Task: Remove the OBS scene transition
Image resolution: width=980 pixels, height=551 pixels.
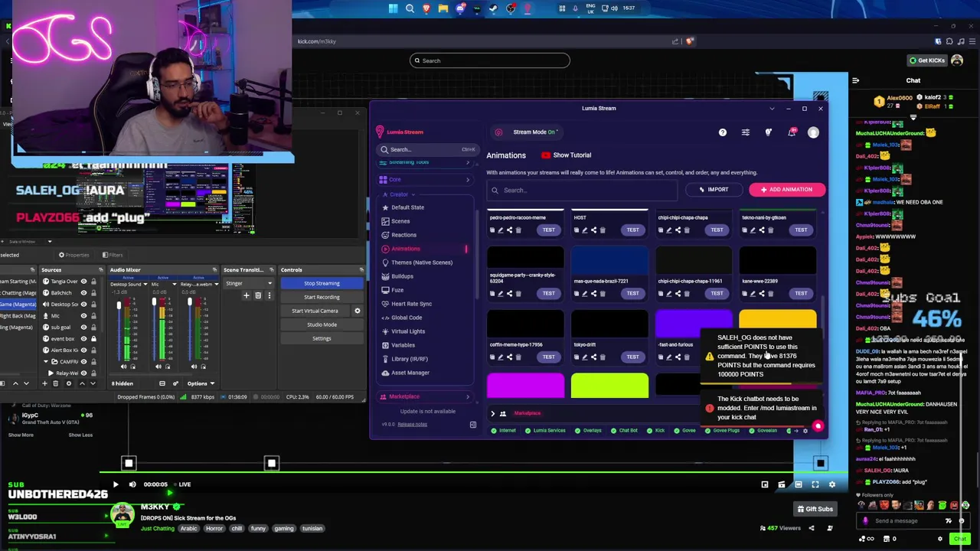Action: click(258, 295)
